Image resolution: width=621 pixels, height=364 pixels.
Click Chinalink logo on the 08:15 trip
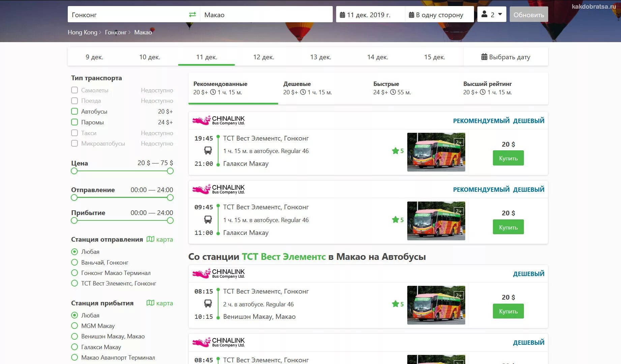[218, 273]
